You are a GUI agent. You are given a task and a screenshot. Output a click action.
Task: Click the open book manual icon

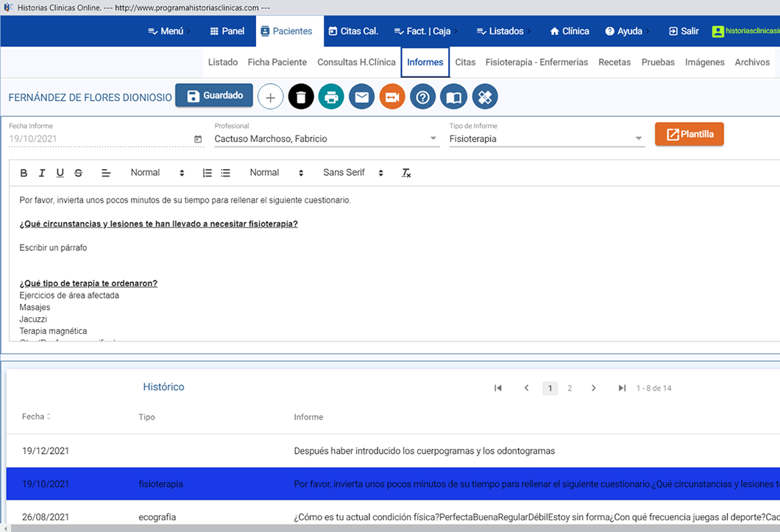click(x=453, y=97)
